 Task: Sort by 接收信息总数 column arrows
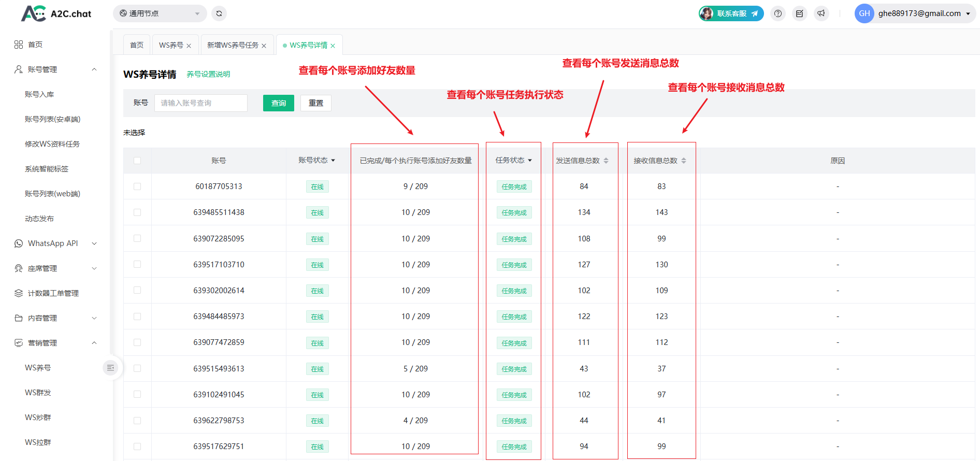684,161
